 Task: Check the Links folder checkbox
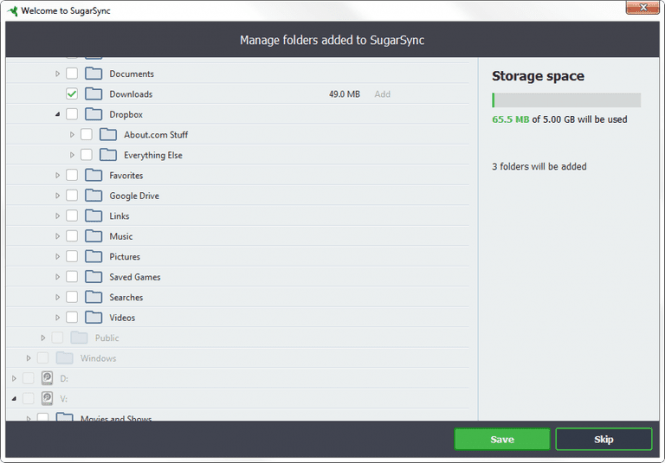(x=72, y=216)
